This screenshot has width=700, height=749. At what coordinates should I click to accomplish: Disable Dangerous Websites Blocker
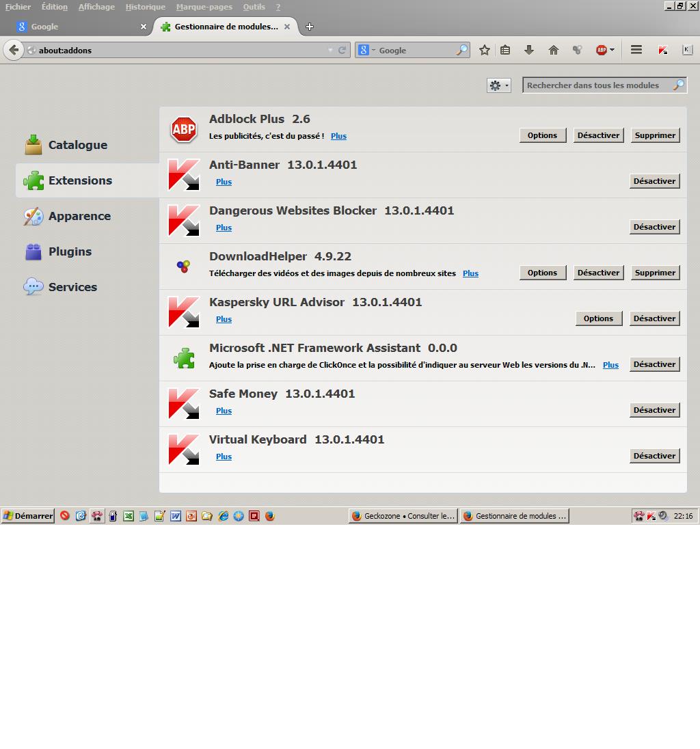[x=655, y=227]
